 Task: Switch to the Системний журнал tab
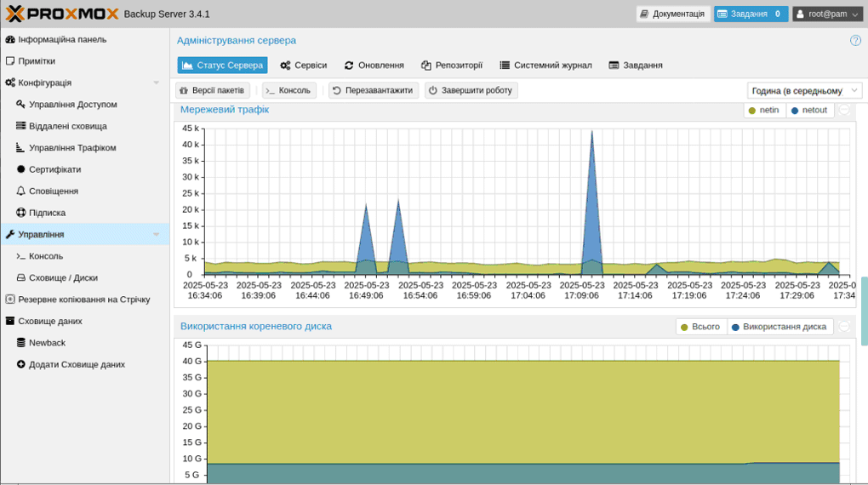click(545, 66)
